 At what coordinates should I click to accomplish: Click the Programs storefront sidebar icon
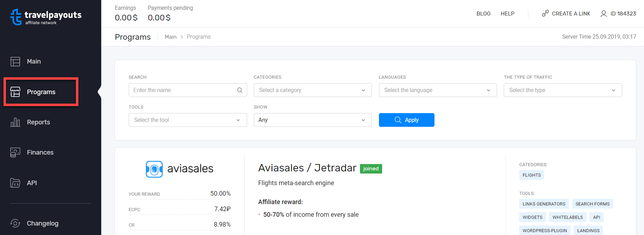[x=15, y=92]
